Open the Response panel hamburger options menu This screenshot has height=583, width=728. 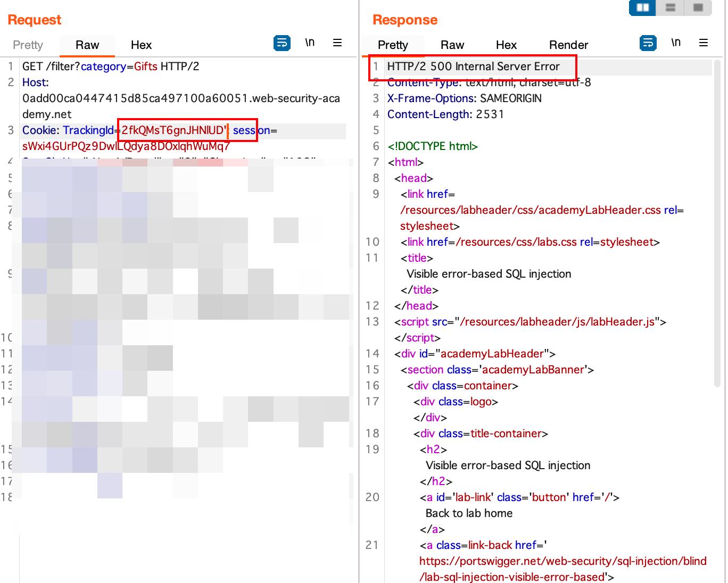704,43
